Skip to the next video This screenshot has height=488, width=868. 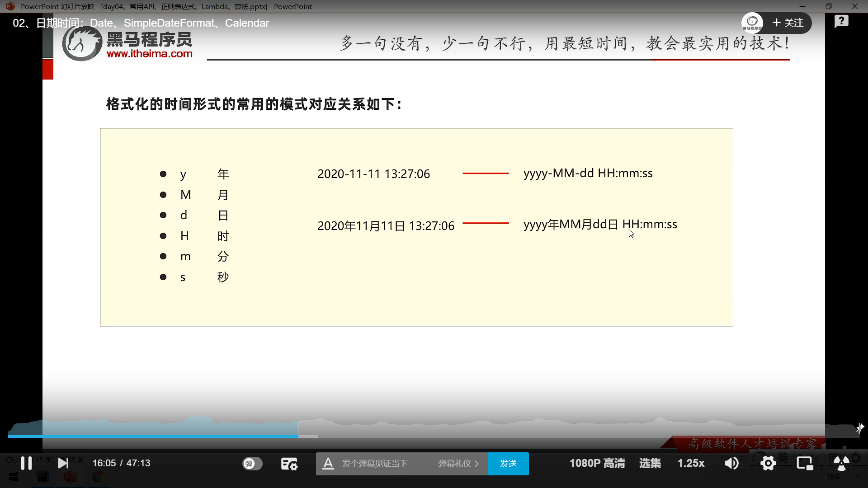point(63,463)
